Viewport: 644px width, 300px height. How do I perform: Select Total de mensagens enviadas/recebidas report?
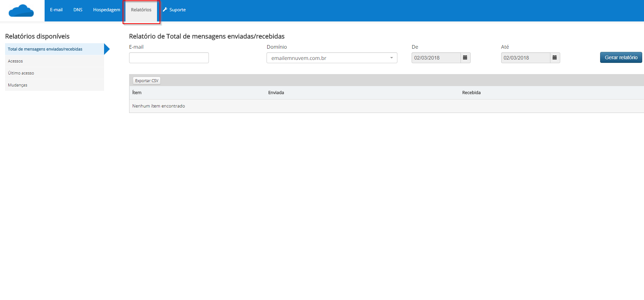[x=45, y=49]
